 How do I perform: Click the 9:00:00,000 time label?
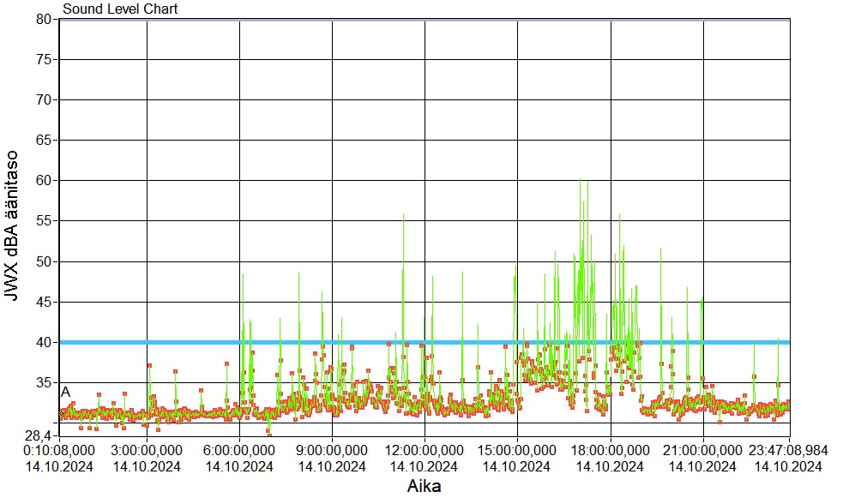[x=332, y=450]
